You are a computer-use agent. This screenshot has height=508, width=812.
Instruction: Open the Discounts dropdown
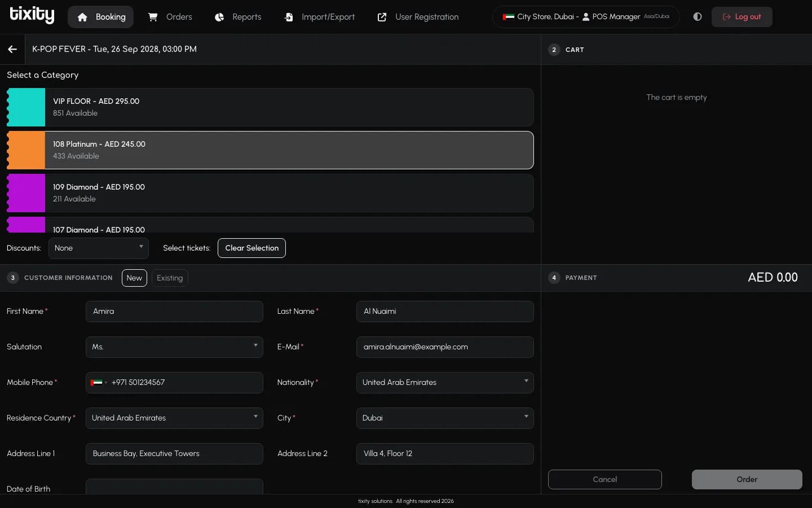(99, 248)
